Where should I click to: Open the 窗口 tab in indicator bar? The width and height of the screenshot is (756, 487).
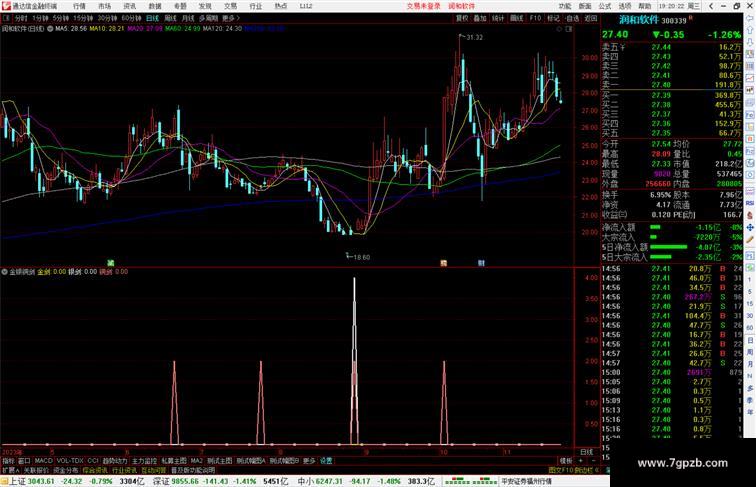pos(24,461)
